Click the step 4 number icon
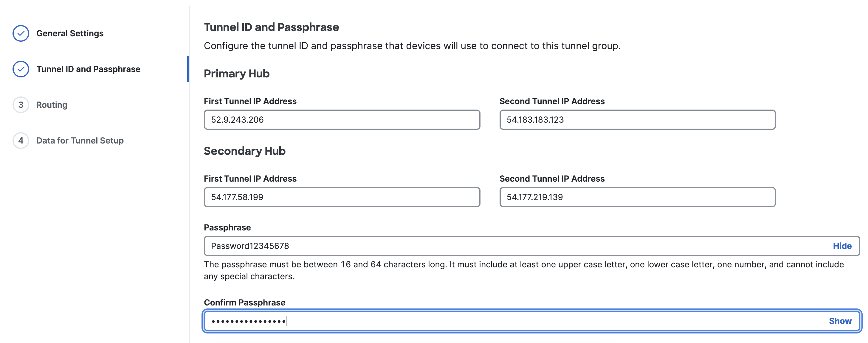The width and height of the screenshot is (868, 343). [x=21, y=140]
